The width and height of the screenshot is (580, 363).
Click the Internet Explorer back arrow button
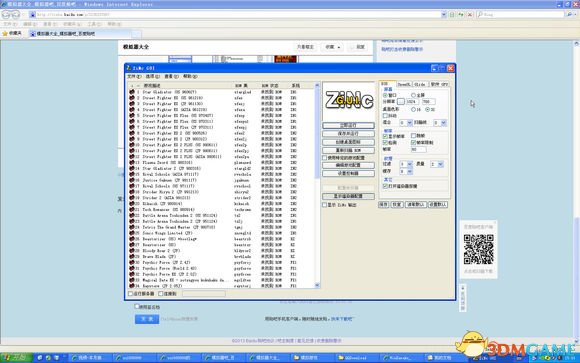tap(6, 14)
